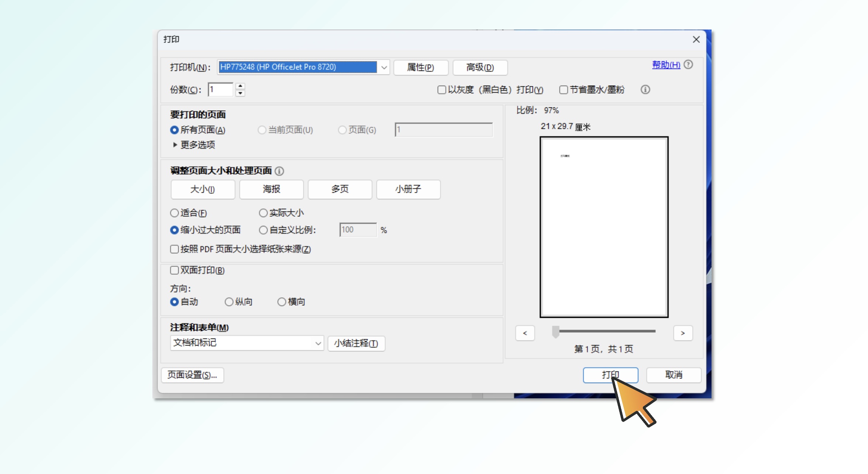Open the 帮助 help link

point(666,65)
